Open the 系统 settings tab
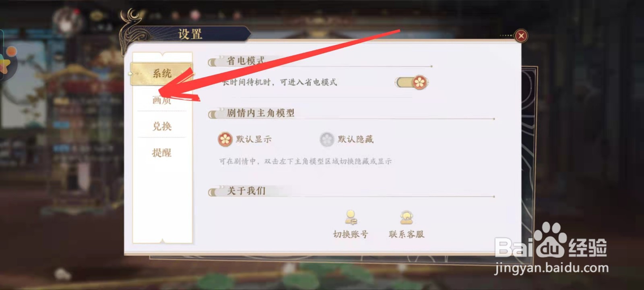The width and height of the screenshot is (644, 290). point(161,73)
